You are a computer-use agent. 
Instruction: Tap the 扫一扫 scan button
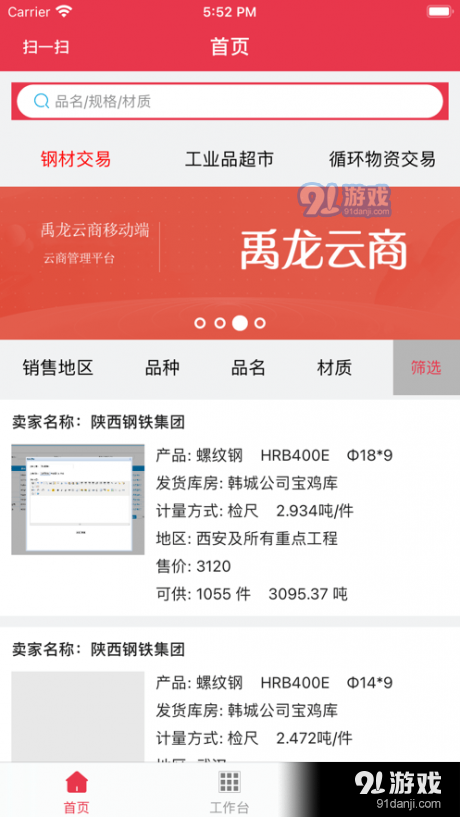coord(46,47)
